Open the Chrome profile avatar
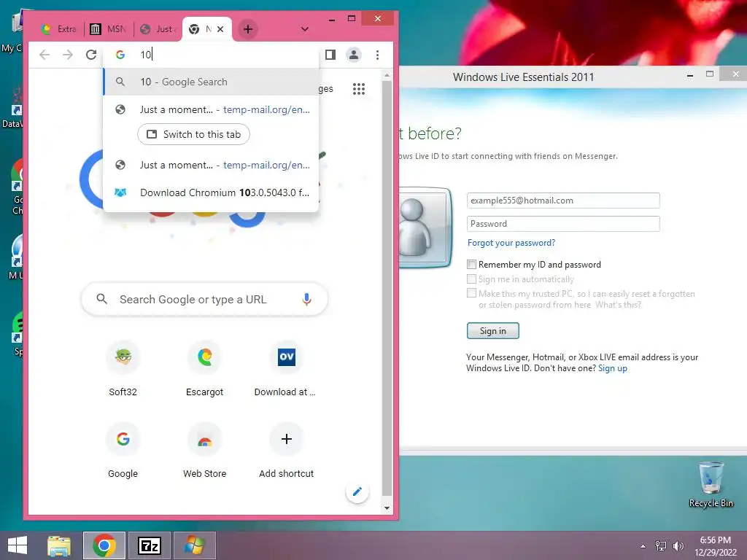 point(354,55)
